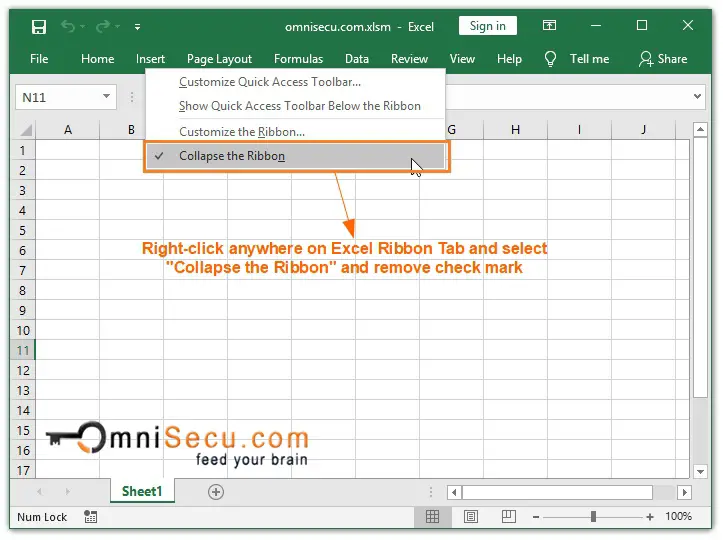The width and height of the screenshot is (723, 540).
Task: Click cell A1 in the worksheet
Action: point(68,150)
